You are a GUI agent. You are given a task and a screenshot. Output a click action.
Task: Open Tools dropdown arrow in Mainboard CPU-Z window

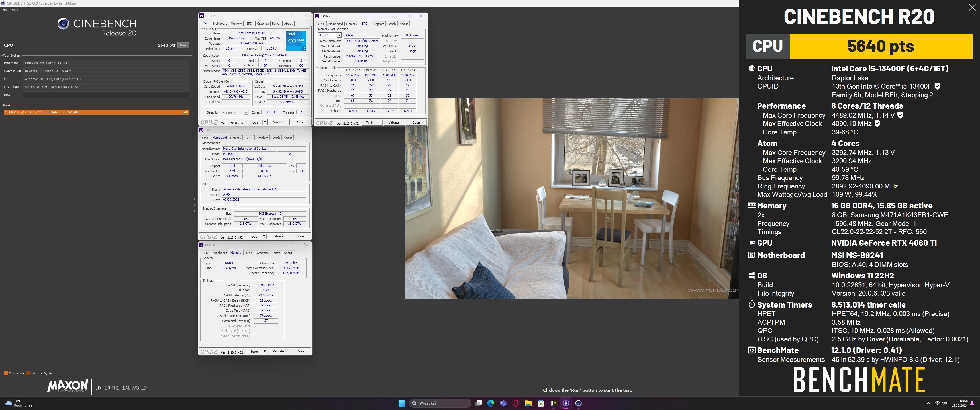click(264, 236)
